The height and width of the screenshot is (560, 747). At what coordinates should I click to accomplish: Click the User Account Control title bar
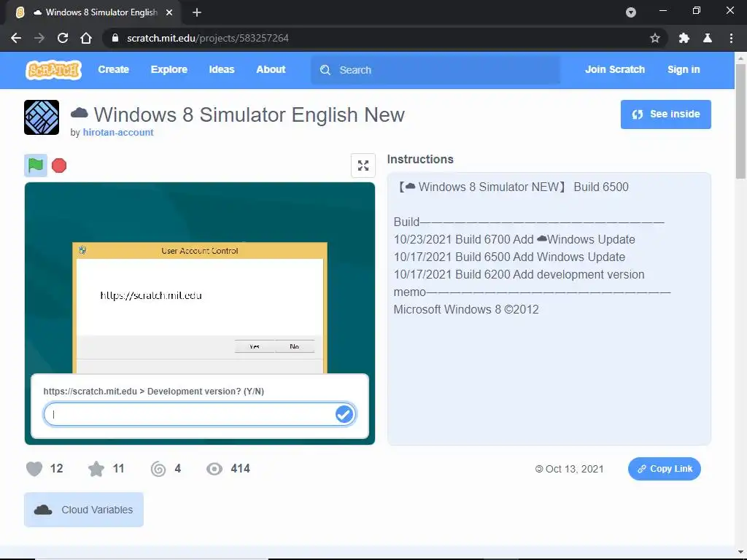[x=200, y=251]
